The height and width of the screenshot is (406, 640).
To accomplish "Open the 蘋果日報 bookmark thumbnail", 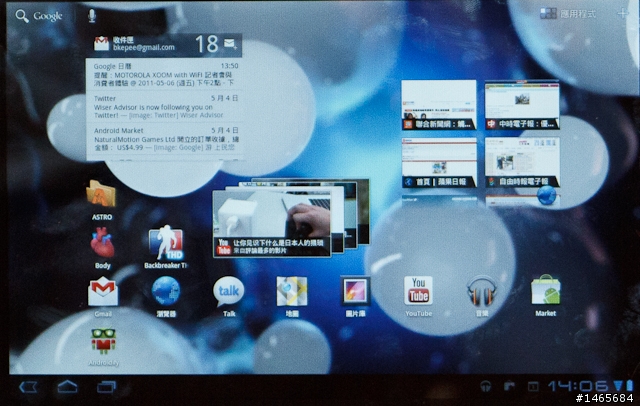I will [439, 162].
